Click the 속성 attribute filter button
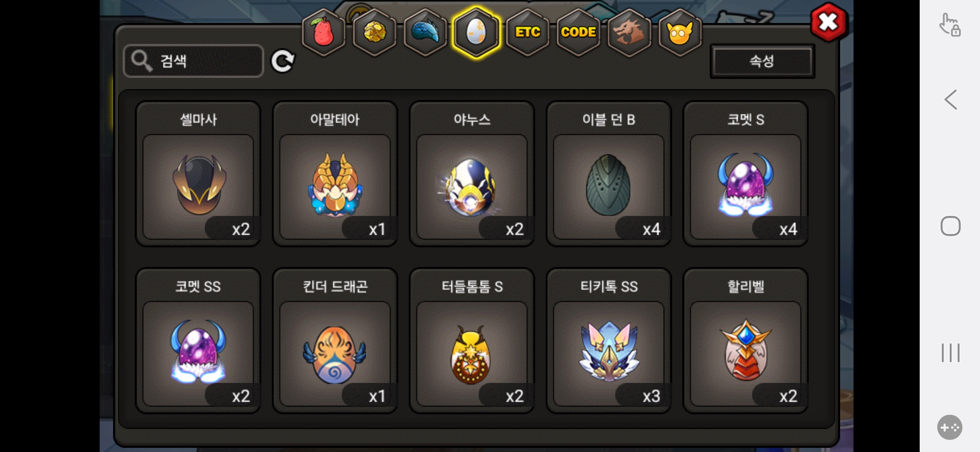 (762, 62)
